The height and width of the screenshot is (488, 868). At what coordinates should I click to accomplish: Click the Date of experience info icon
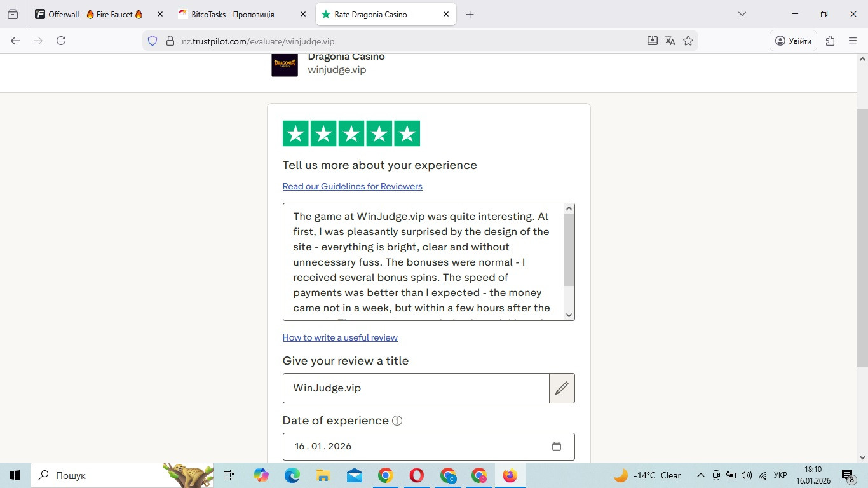[x=397, y=421]
